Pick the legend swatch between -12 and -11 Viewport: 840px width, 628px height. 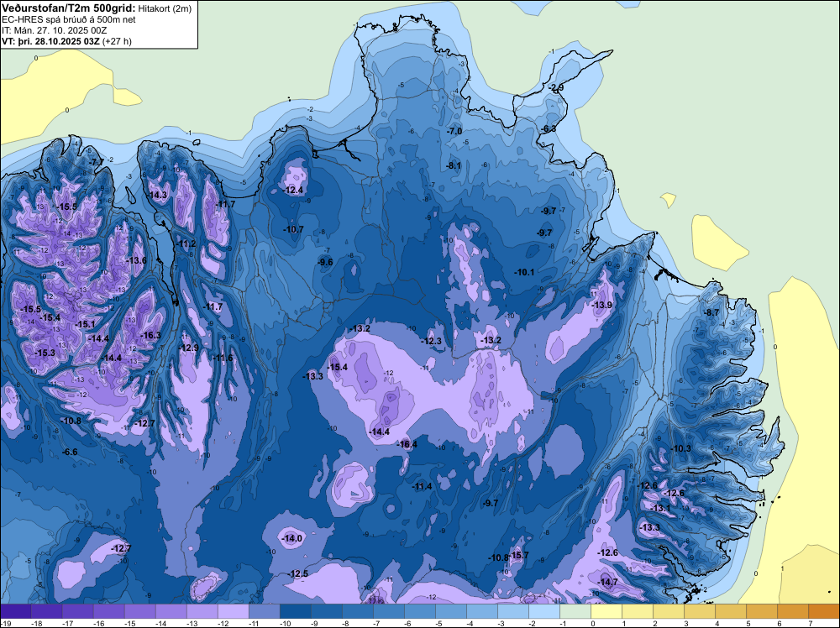234,611
